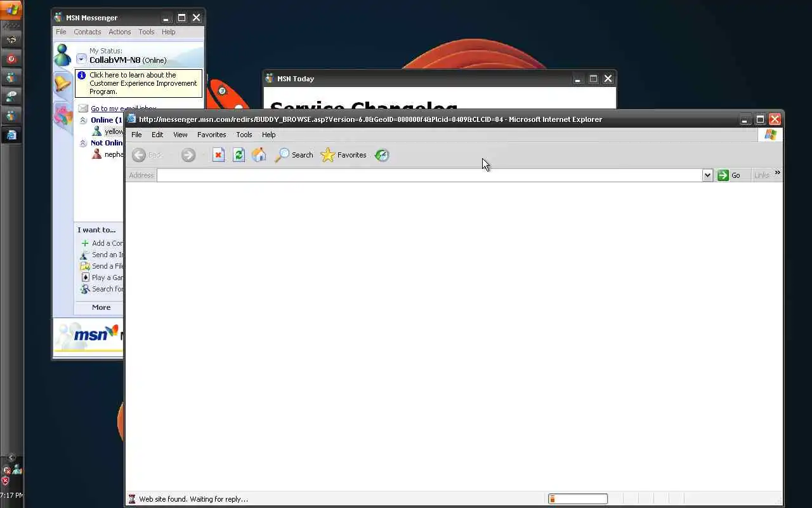The height and width of the screenshot is (508, 812).
Task: Open the Favorites star in IE toolbar
Action: [343, 155]
